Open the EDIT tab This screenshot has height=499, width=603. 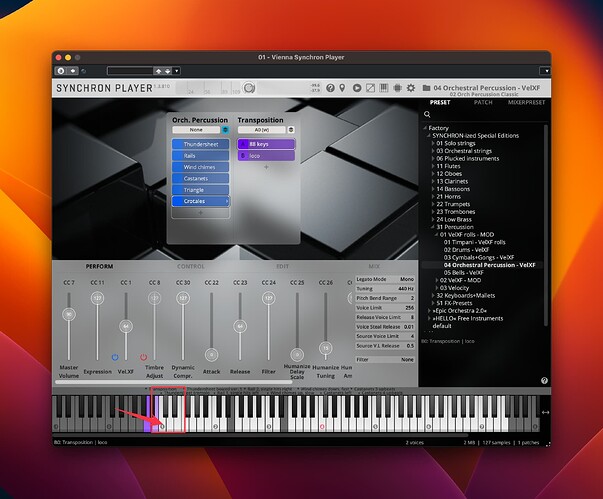(x=282, y=266)
